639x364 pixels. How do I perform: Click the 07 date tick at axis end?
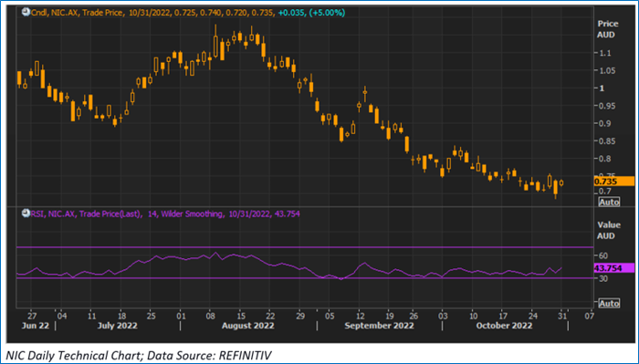pyautogui.click(x=590, y=316)
